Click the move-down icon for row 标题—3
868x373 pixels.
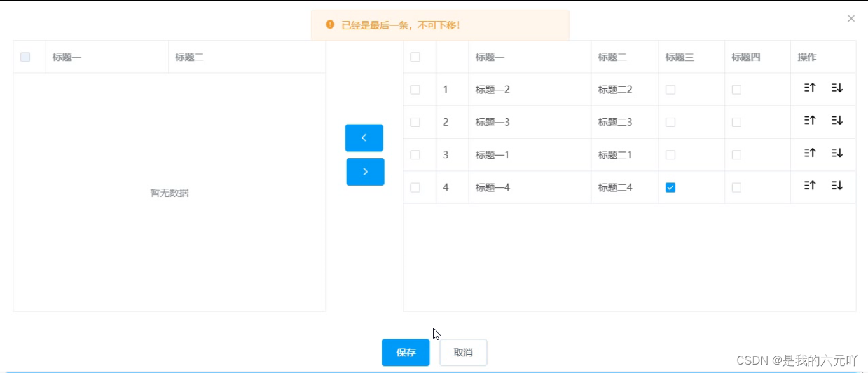pyautogui.click(x=837, y=120)
